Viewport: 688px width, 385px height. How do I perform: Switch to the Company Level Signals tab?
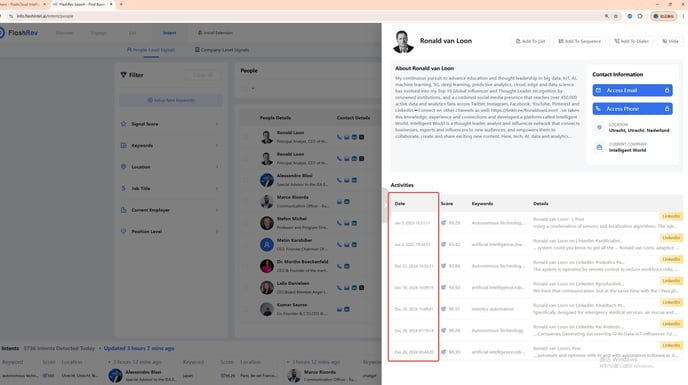pos(222,50)
